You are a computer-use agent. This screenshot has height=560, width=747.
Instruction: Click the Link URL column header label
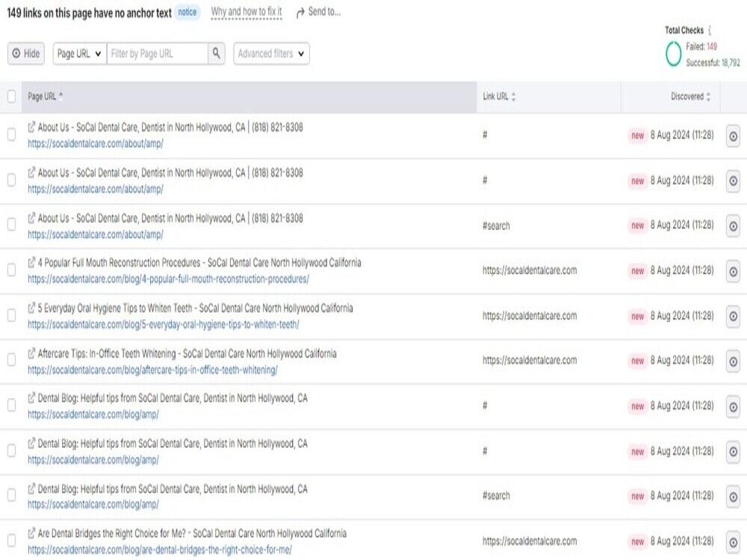click(x=495, y=96)
